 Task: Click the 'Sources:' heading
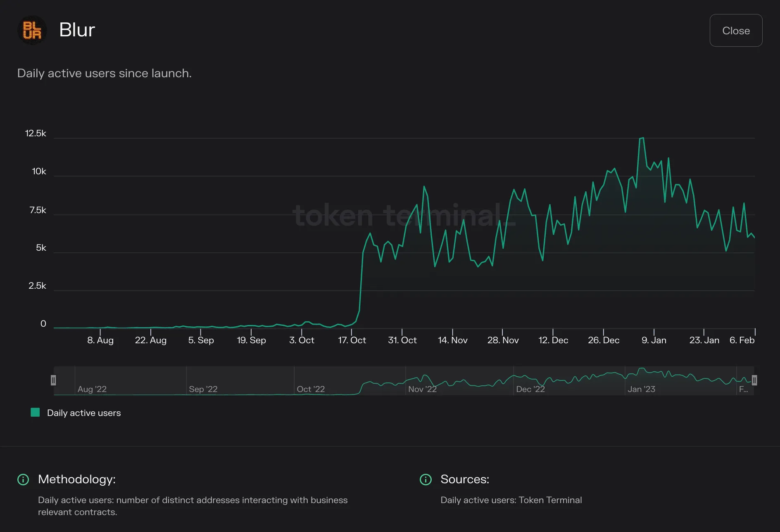pyautogui.click(x=465, y=479)
